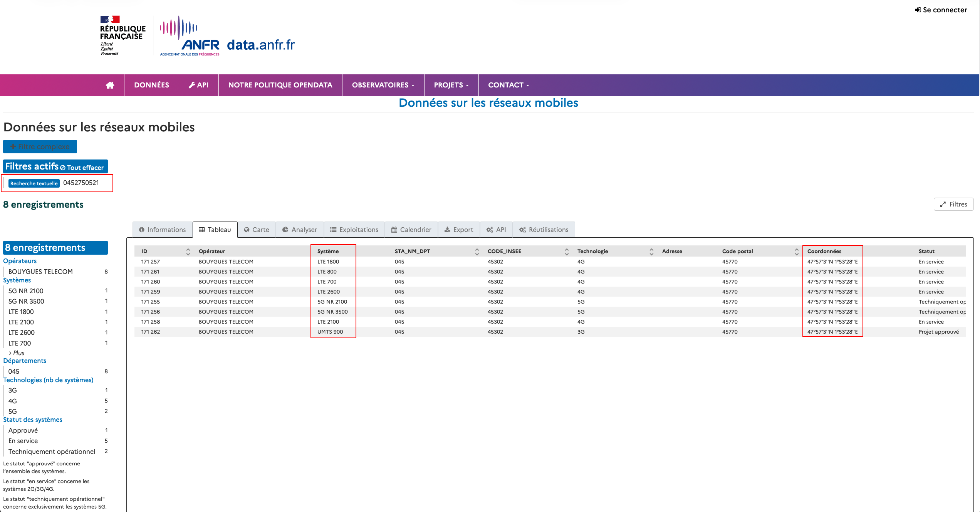Viewport: 980px width, 512px height.
Task: Click the data.anfr.fr site title
Action: click(x=261, y=45)
